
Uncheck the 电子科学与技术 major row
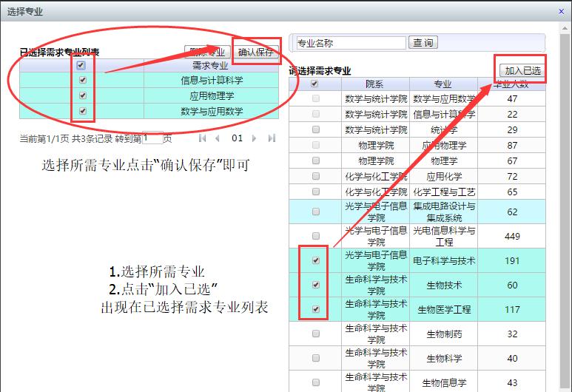coord(316,260)
